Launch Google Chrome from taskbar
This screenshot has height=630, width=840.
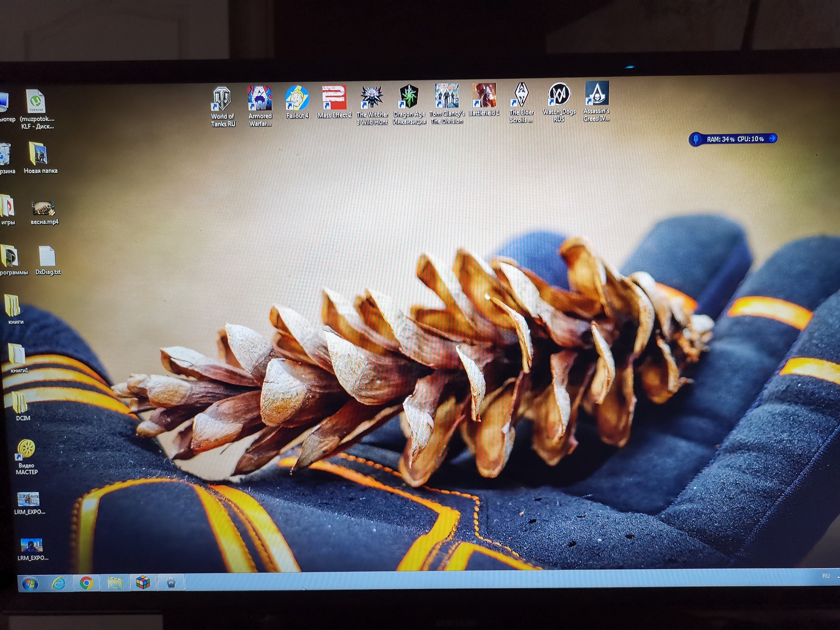click(x=86, y=583)
